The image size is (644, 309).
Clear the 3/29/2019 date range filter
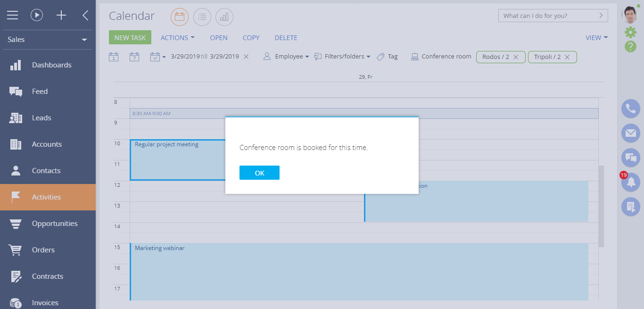(x=246, y=57)
